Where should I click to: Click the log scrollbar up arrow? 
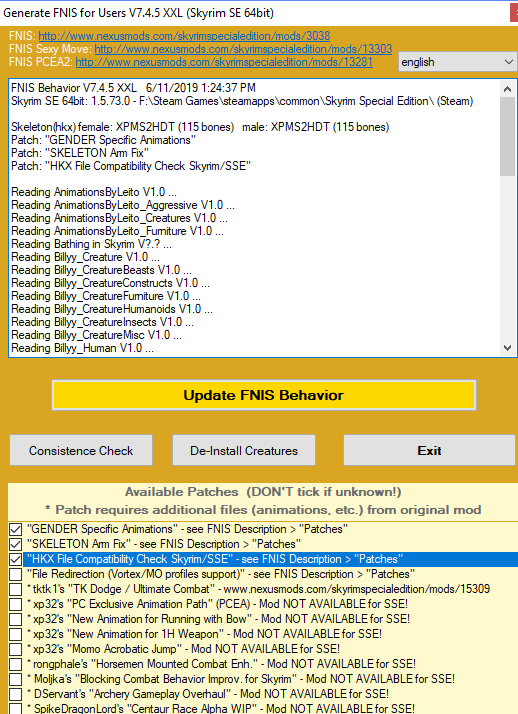coord(508,89)
